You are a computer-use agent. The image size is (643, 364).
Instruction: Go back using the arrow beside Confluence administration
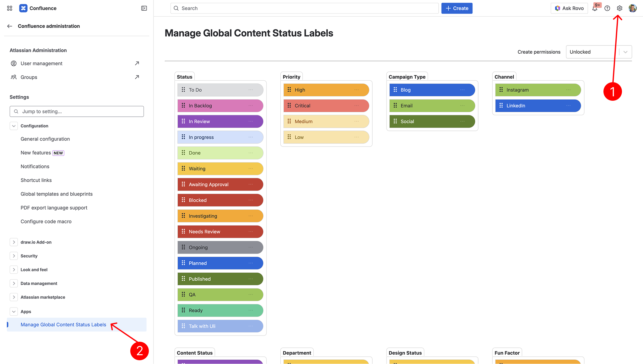pyautogui.click(x=10, y=26)
